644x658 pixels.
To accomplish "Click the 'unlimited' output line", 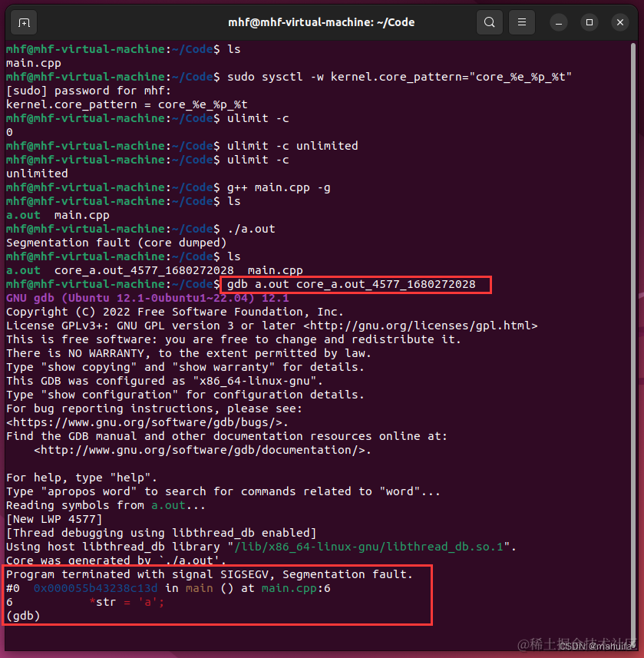I will (x=37, y=174).
